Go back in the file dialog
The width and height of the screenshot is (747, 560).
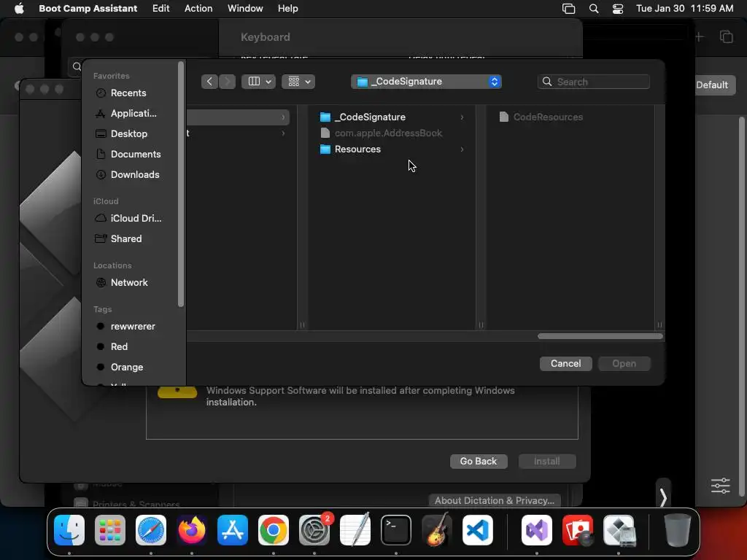[209, 82]
